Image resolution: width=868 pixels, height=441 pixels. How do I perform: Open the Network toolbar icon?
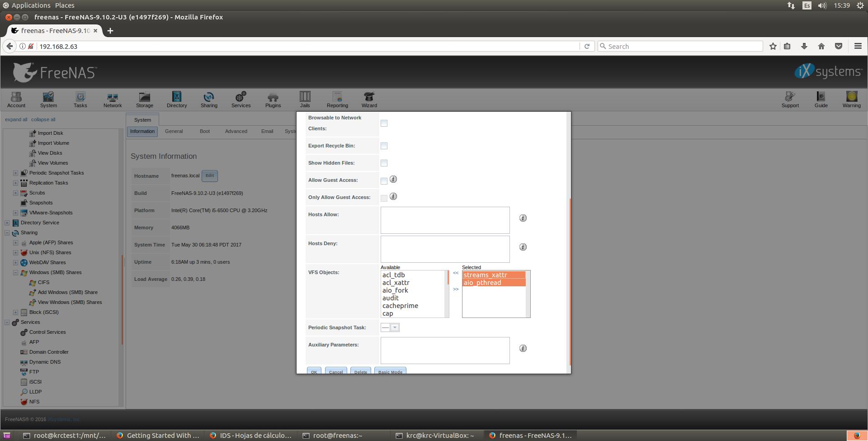tap(113, 100)
